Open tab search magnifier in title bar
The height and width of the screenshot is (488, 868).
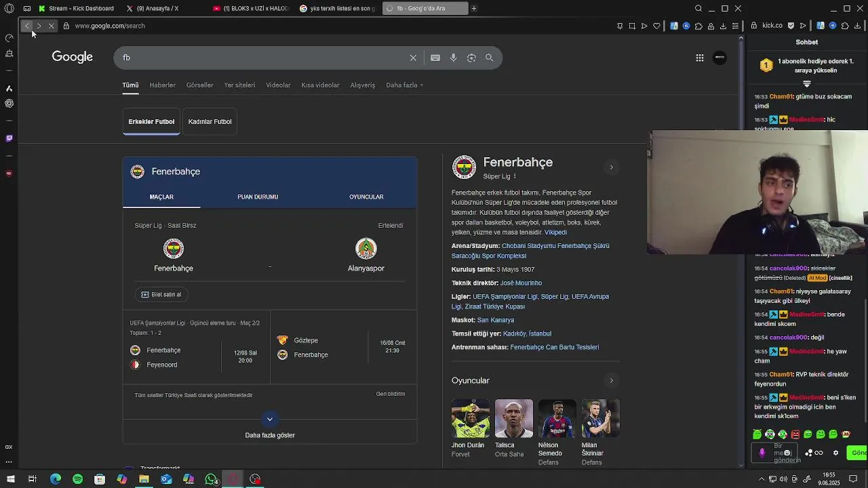click(x=698, y=8)
